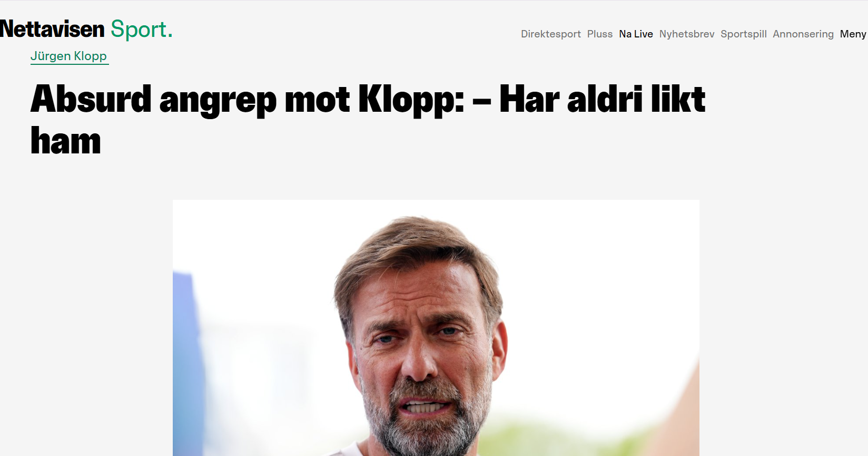Follow the Jürgen Klopp topic tag
Viewport: 868px width, 456px height.
69,56
